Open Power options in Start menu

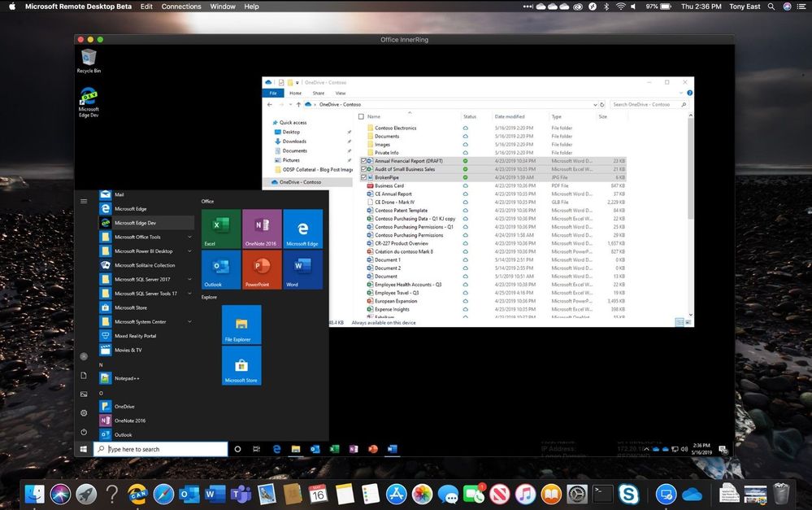point(84,432)
